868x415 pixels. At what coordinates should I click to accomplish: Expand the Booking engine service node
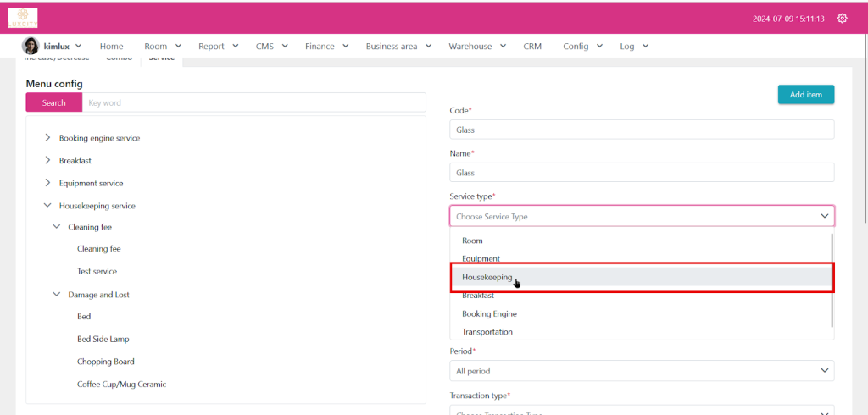pos(47,138)
